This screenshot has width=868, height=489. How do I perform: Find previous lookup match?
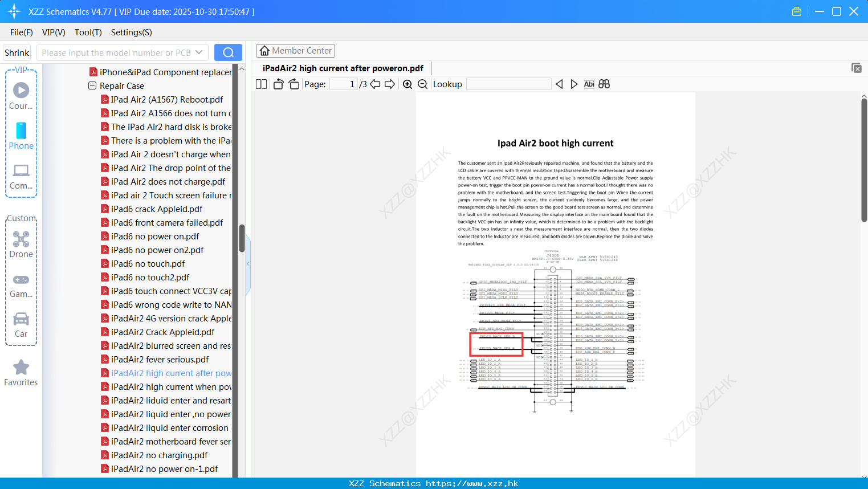point(559,84)
